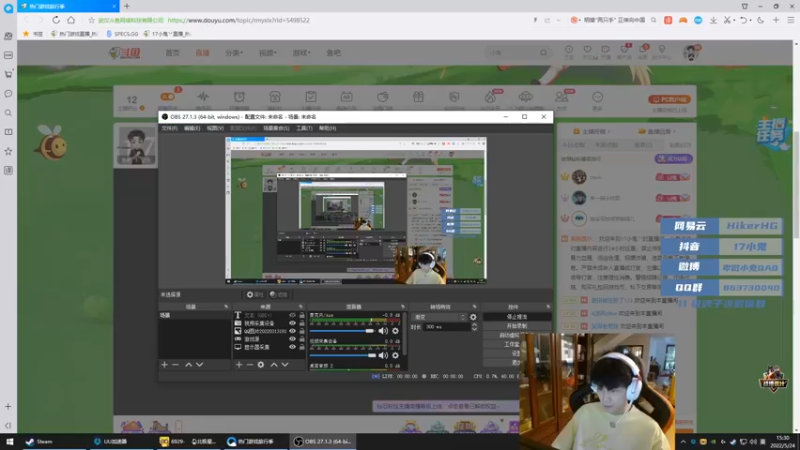Open OBS 帮助(H) menu
Image resolution: width=800 pixels, height=450 pixels.
click(327, 128)
